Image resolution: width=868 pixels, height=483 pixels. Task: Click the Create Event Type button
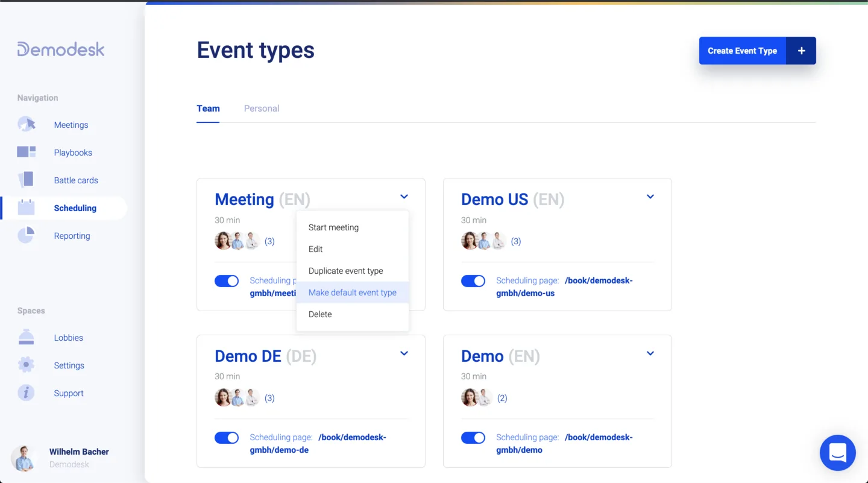(758, 51)
